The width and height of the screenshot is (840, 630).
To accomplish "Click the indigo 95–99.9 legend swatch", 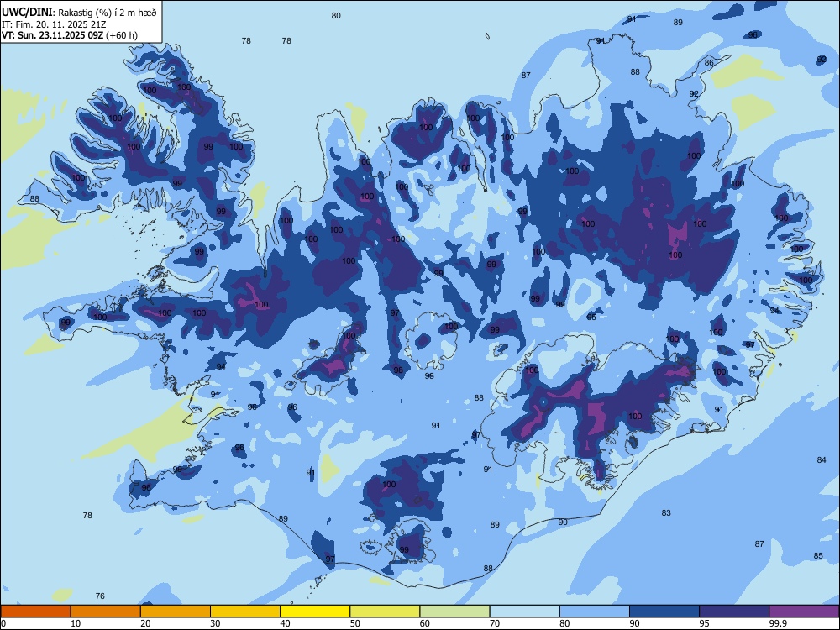I will tap(734, 612).
